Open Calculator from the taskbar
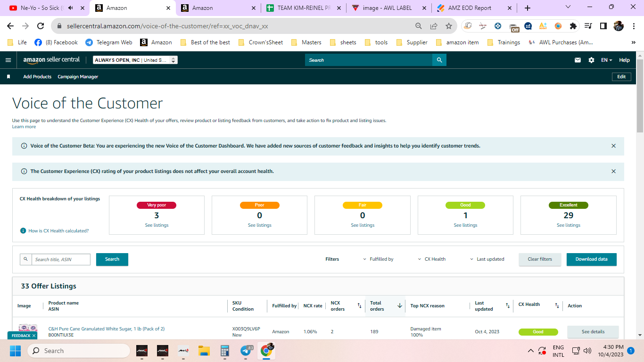Image resolution: width=644 pixels, height=362 pixels. tap(225, 351)
